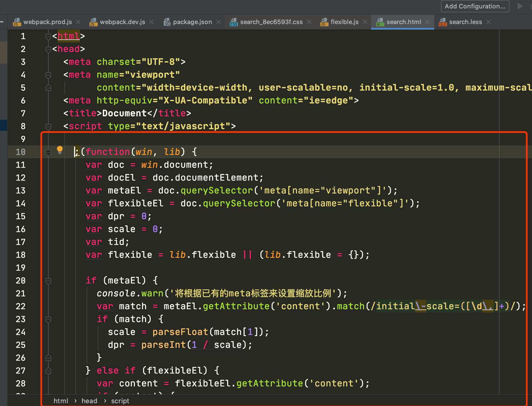532x406 pixels.
Task: Collapse the function fold on line 10
Action: 48,152
